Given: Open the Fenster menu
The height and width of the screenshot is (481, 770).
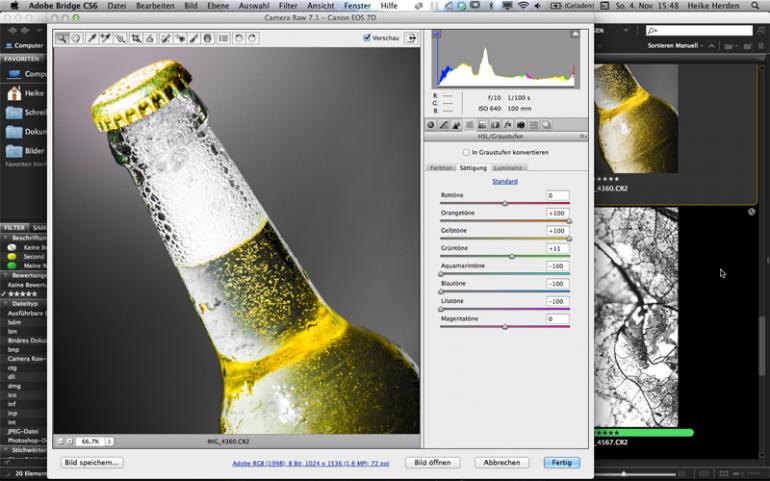Looking at the screenshot, I should [x=357, y=6].
